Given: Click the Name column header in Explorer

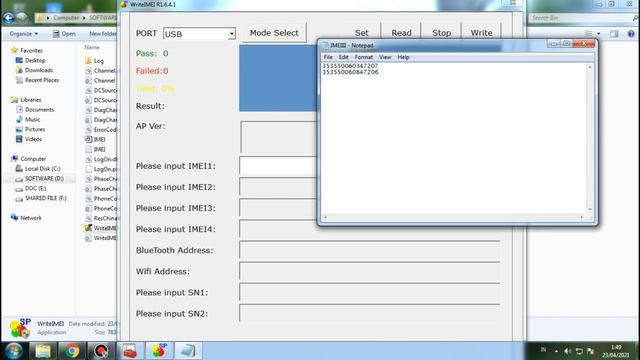Looking at the screenshot, I should point(92,47).
